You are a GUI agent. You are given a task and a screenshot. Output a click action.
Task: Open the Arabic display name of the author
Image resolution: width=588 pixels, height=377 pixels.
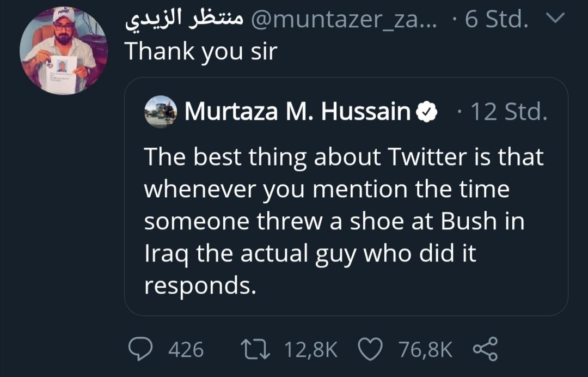pyautogui.click(x=184, y=21)
